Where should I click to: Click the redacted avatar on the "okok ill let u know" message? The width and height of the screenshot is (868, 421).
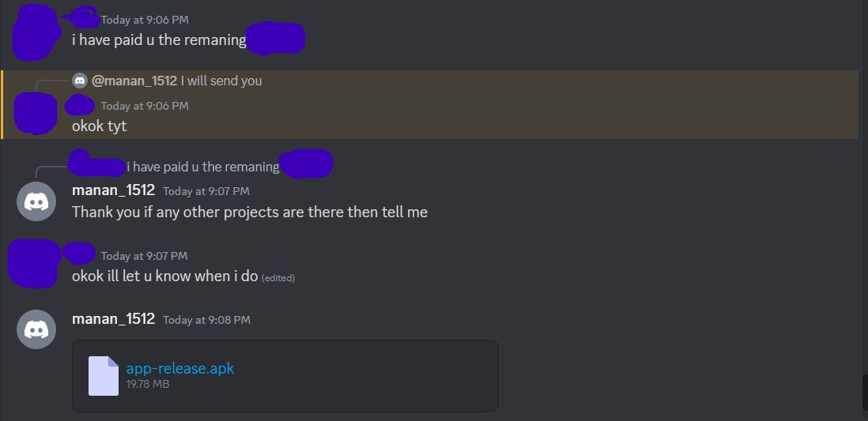click(x=33, y=264)
